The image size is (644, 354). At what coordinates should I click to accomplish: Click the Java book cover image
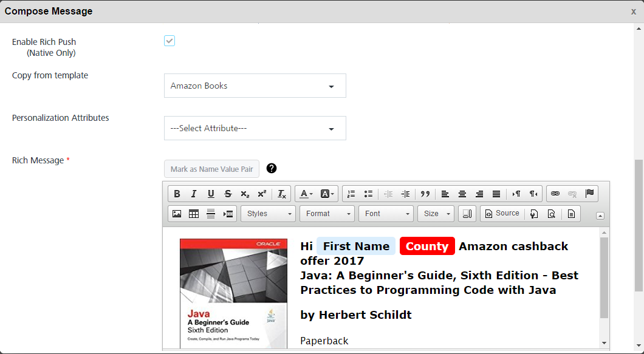pyautogui.click(x=234, y=293)
